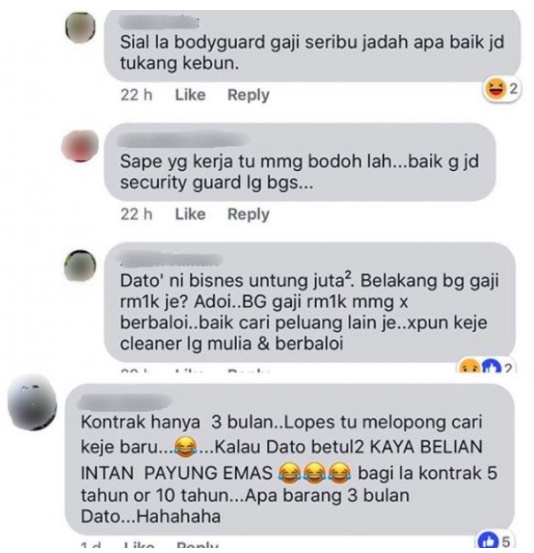Open blurred name above Kontrak comment

click(x=125, y=401)
